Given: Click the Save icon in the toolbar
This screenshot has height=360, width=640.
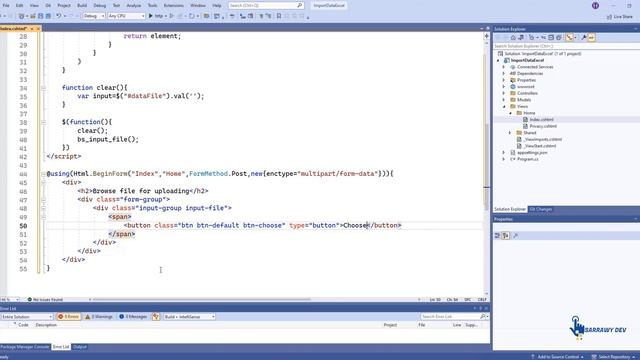Looking at the screenshot, I should 40,16.
